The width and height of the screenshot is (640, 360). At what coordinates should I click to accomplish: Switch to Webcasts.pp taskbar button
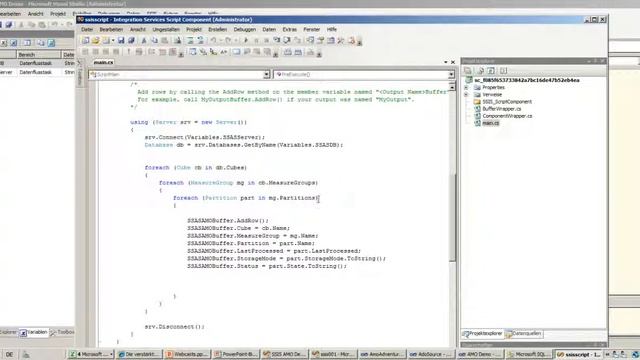[187, 354]
